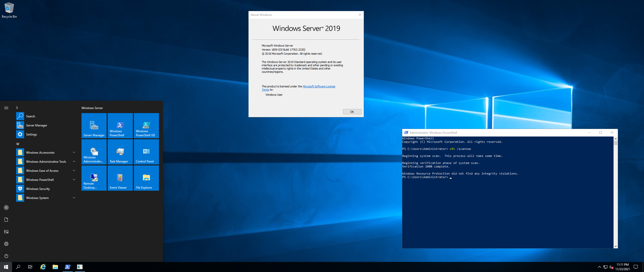Click the user account icon in the Start rail
The width and height of the screenshot is (644, 272).
(x=6, y=208)
